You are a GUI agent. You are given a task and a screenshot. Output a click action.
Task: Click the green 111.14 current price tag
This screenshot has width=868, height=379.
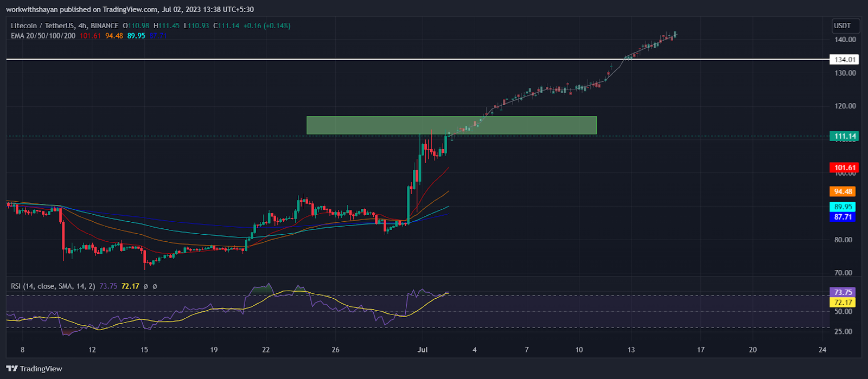click(844, 137)
